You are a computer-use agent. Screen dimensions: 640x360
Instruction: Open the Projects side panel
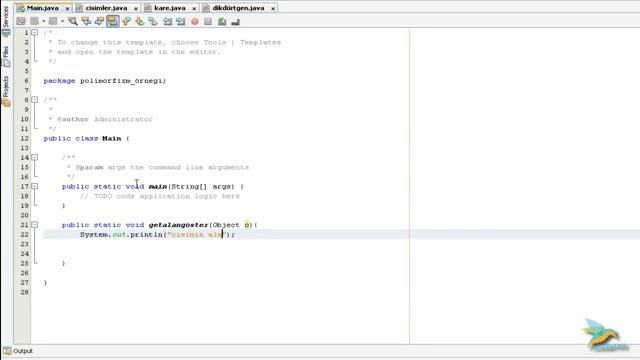[x=6, y=91]
